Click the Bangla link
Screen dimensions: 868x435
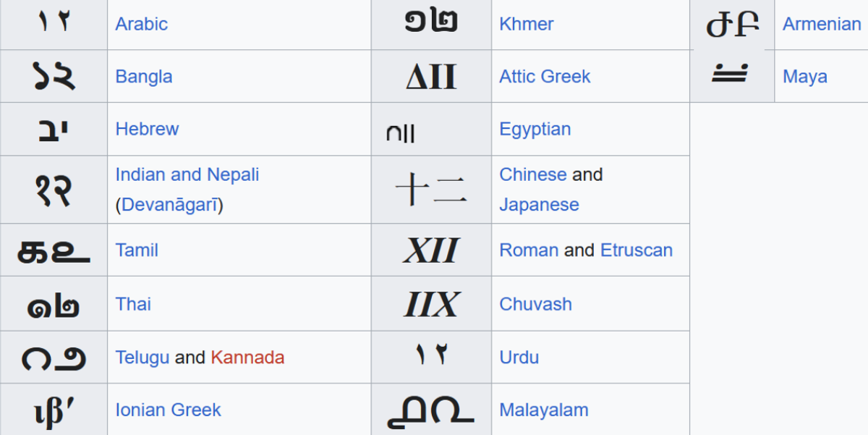click(x=143, y=77)
